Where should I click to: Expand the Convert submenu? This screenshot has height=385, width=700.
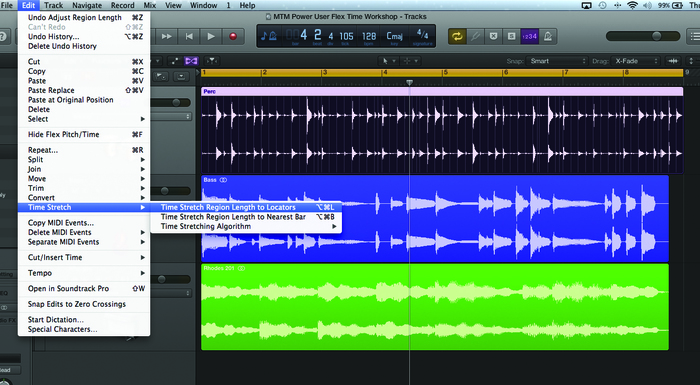coord(84,198)
